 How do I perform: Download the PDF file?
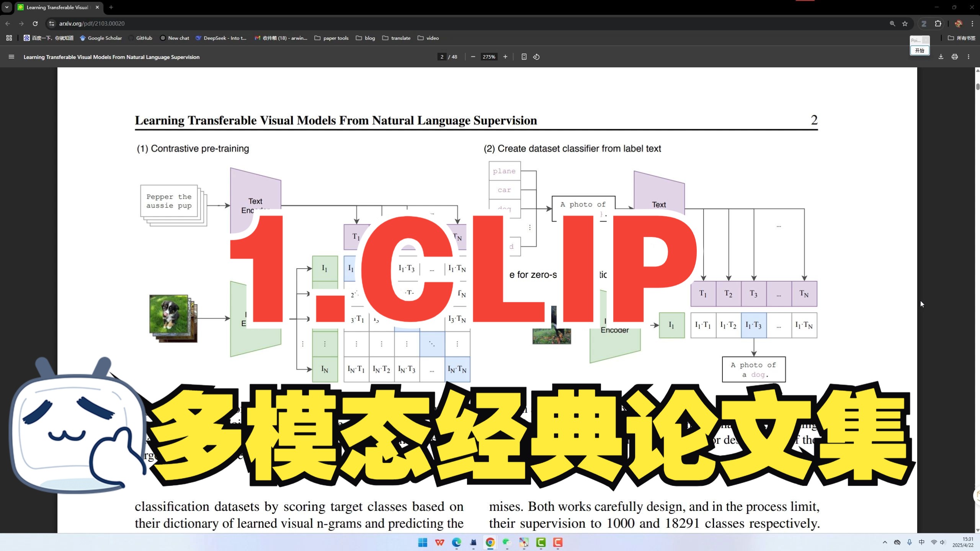[x=941, y=57]
